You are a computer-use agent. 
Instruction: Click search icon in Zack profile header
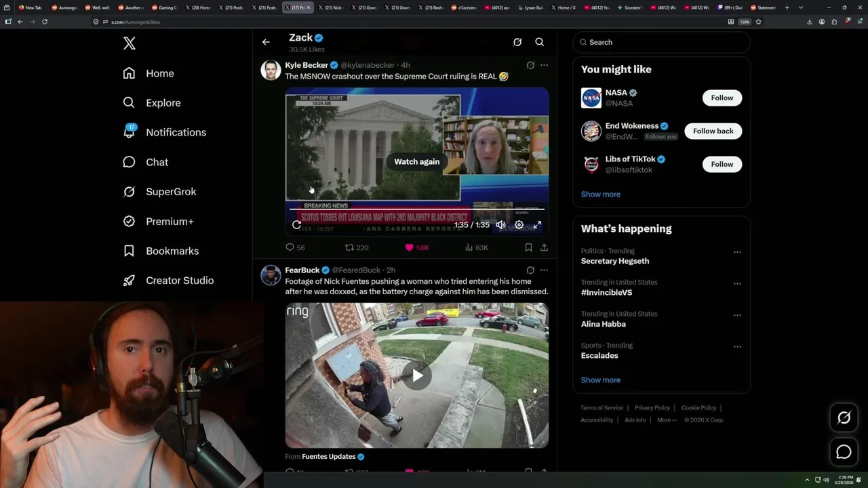540,42
